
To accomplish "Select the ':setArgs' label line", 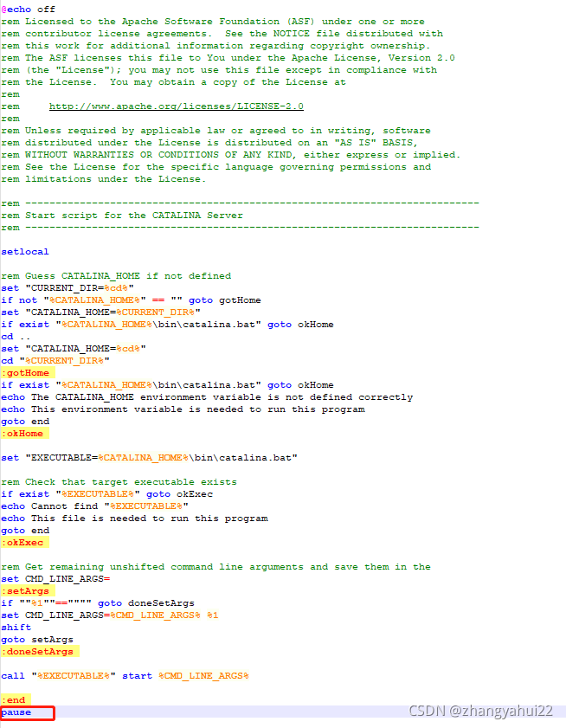I will point(28,591).
